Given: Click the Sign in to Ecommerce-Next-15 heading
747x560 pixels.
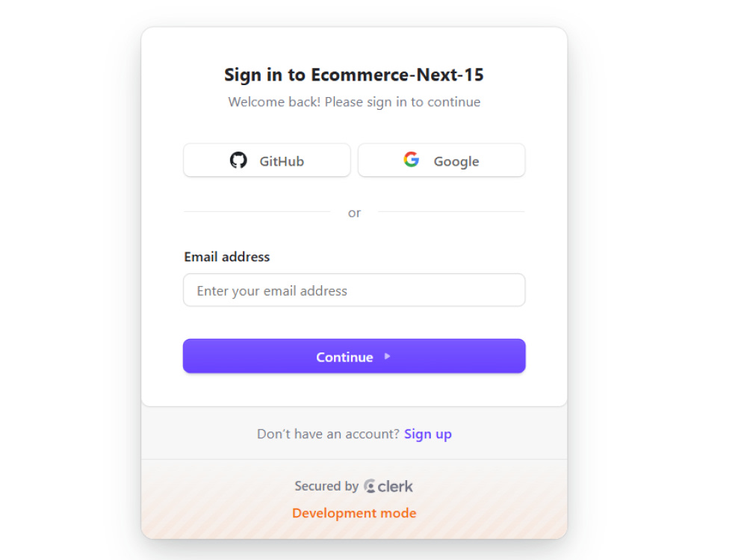Looking at the screenshot, I should tap(354, 75).
